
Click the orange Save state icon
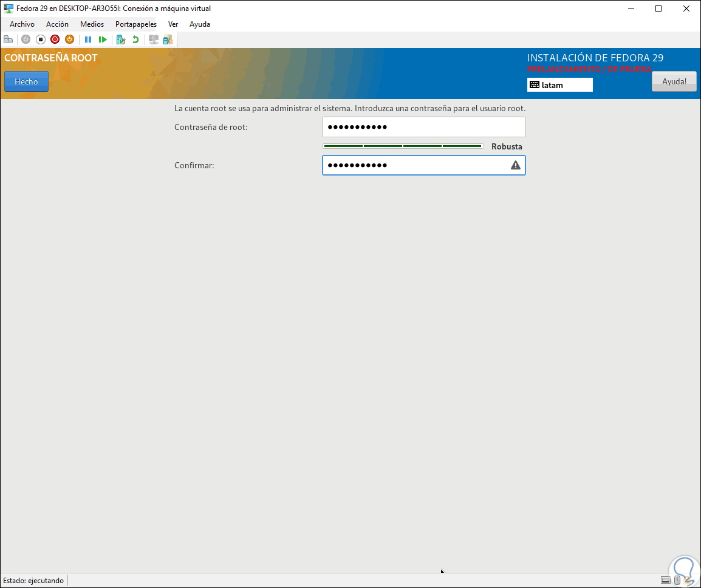(69, 39)
